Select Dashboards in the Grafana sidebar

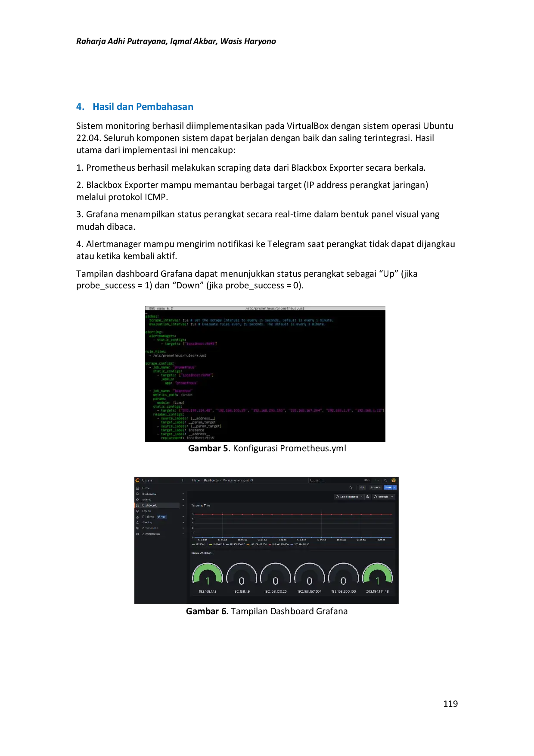[x=157, y=505]
